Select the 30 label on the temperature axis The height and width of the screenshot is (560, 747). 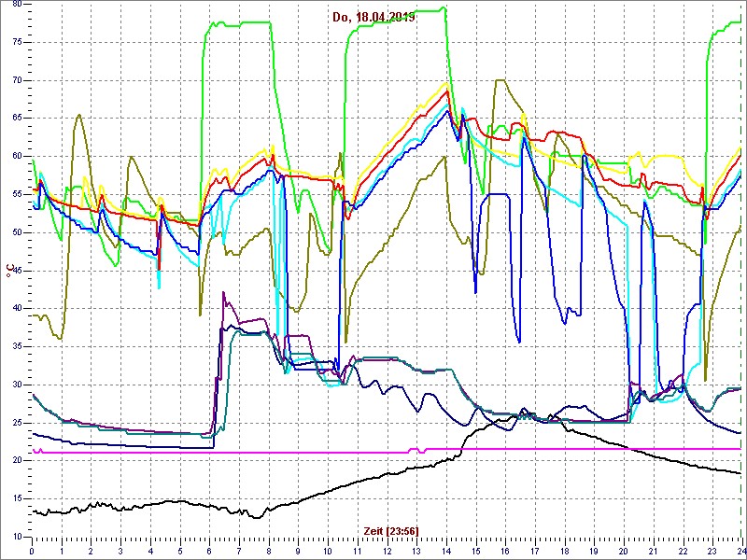[17, 385]
